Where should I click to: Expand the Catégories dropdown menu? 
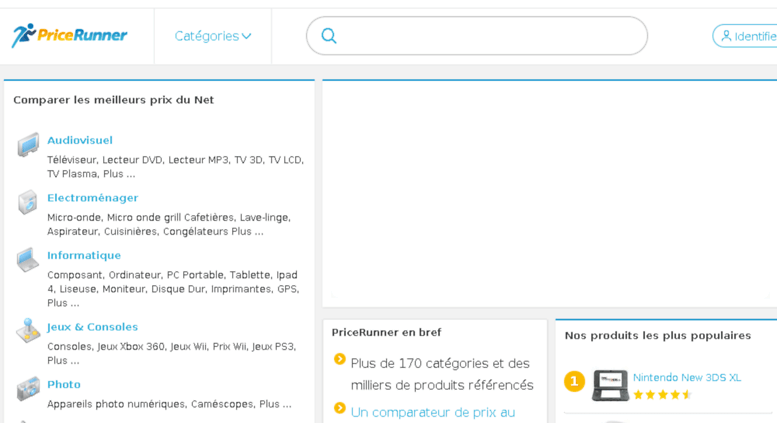(213, 36)
